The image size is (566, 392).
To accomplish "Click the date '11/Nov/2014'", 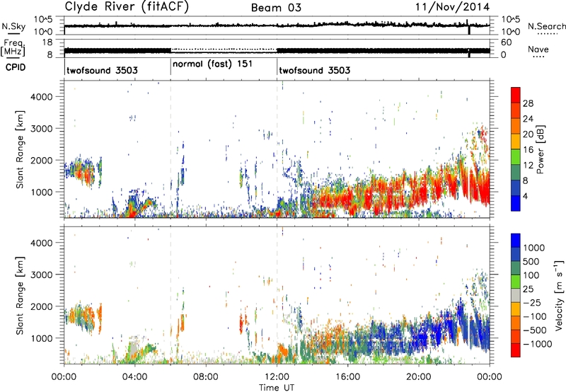I will pyautogui.click(x=453, y=7).
